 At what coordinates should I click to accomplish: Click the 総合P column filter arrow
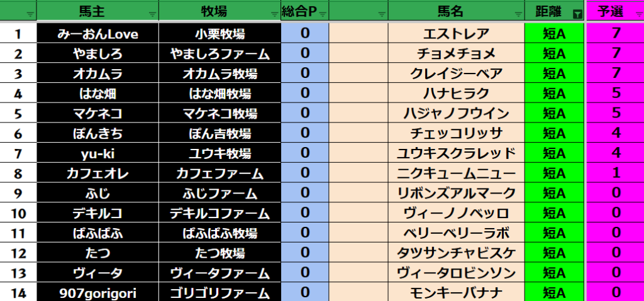pos(322,13)
